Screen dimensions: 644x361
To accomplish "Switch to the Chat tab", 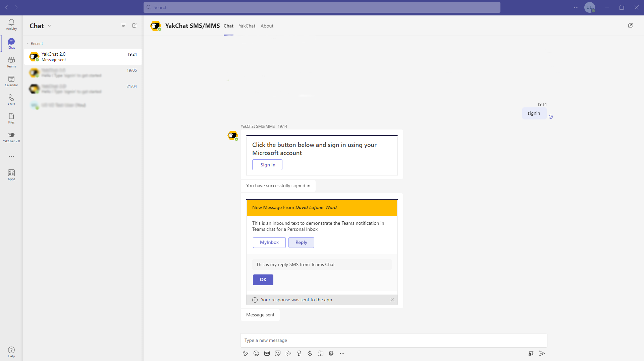I will (x=228, y=26).
